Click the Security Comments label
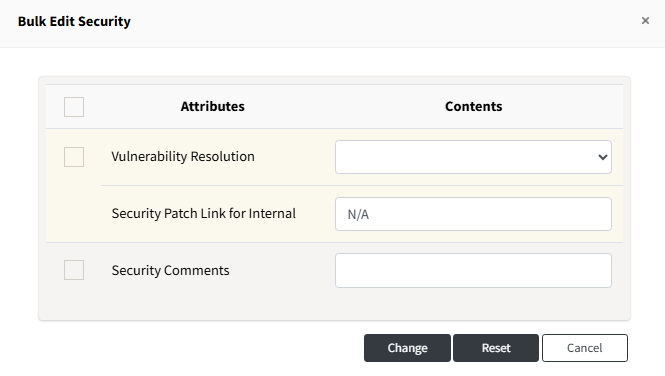665x376 pixels. click(170, 270)
